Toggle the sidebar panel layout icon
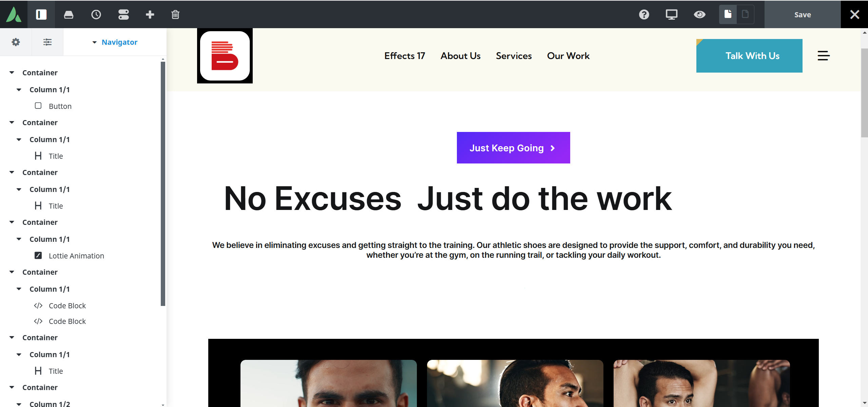 pos(41,15)
